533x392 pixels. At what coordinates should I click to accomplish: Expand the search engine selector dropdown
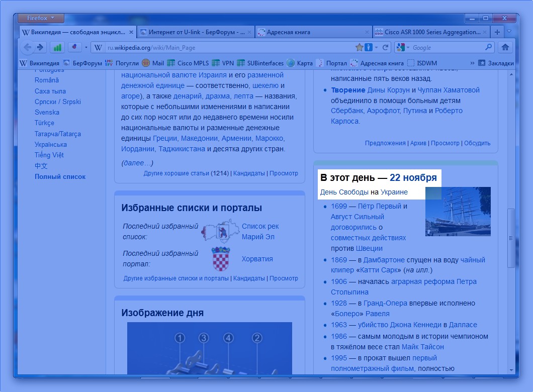coord(403,47)
